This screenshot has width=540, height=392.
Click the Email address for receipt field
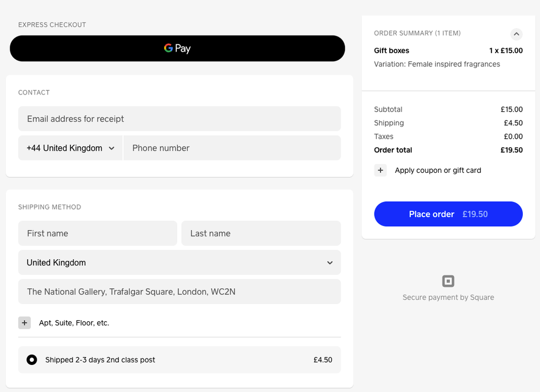pyautogui.click(x=179, y=118)
